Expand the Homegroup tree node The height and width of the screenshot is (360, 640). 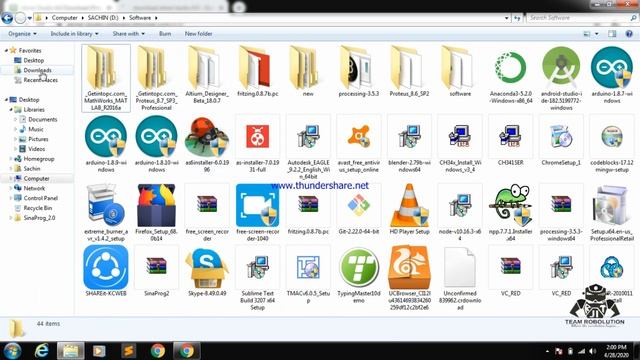pos(11,159)
